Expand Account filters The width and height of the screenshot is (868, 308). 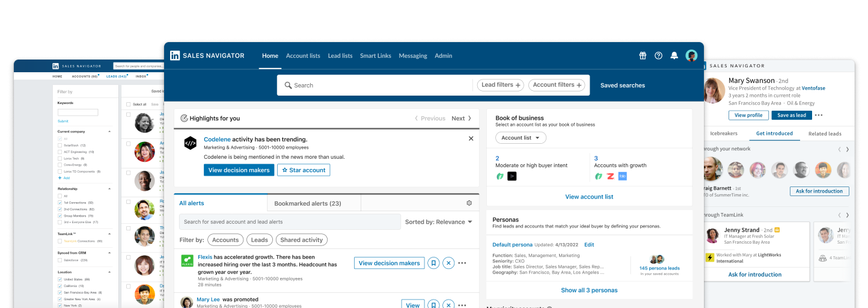[557, 85]
